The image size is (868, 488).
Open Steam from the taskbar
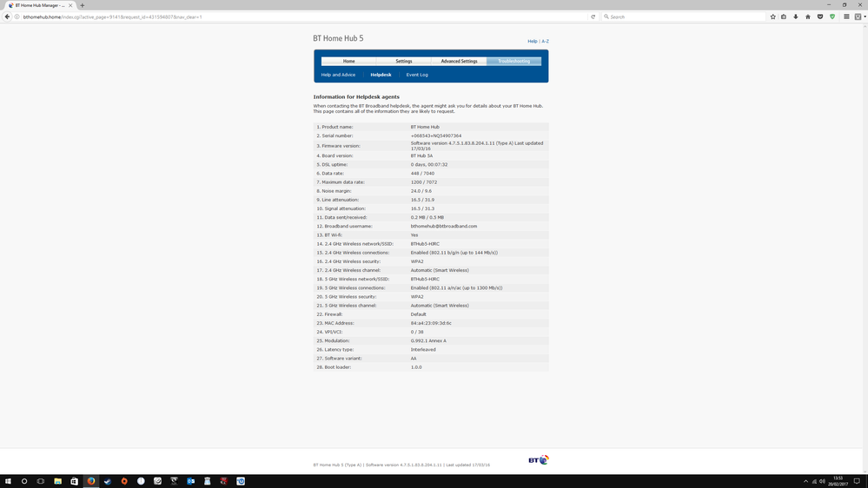point(108,481)
